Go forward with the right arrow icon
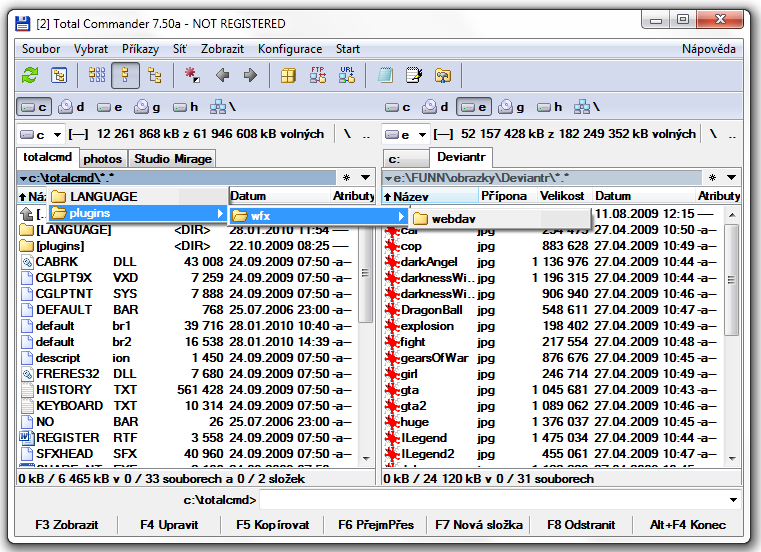 250,75
